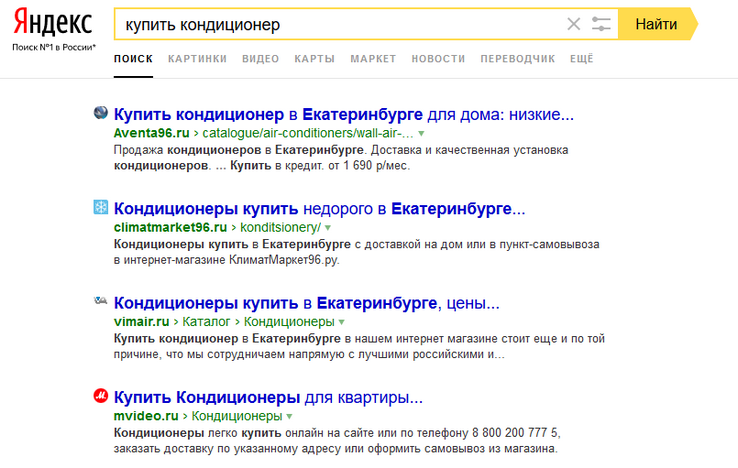Click the catalogue/air-conditioners/wall-air path link
The width and height of the screenshot is (738, 468).
pos(308,133)
